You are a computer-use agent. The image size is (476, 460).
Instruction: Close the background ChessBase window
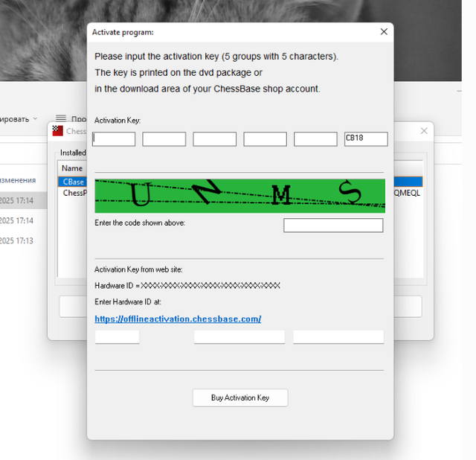coord(424,131)
